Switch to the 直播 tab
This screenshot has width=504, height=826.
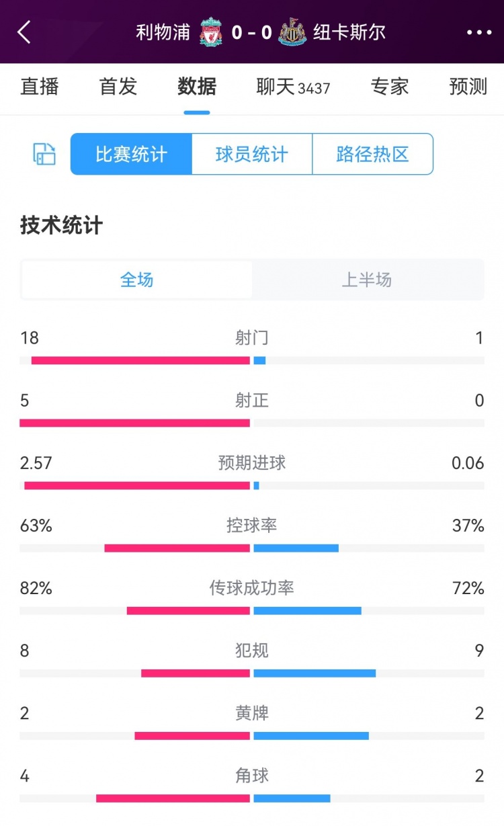(x=40, y=87)
